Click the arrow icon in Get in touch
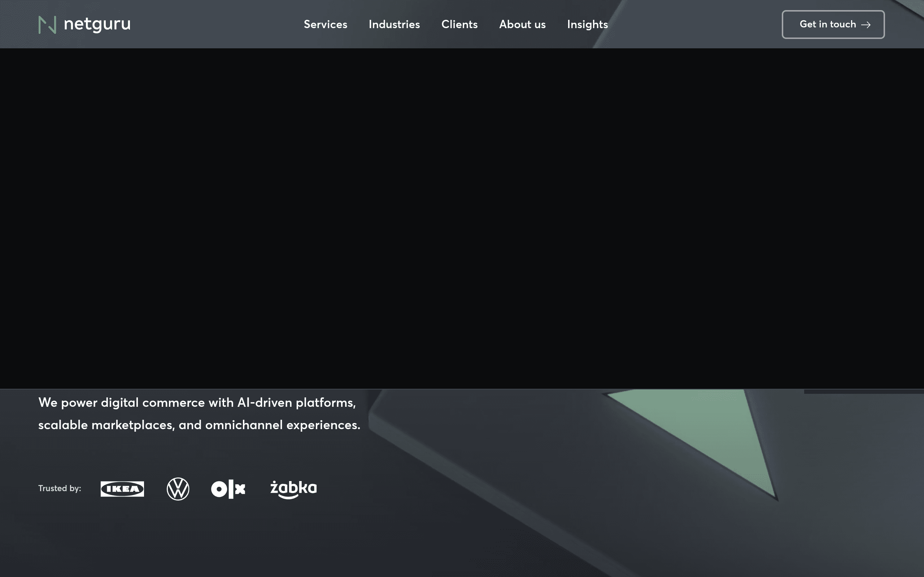Image resolution: width=924 pixels, height=577 pixels. tap(866, 24)
